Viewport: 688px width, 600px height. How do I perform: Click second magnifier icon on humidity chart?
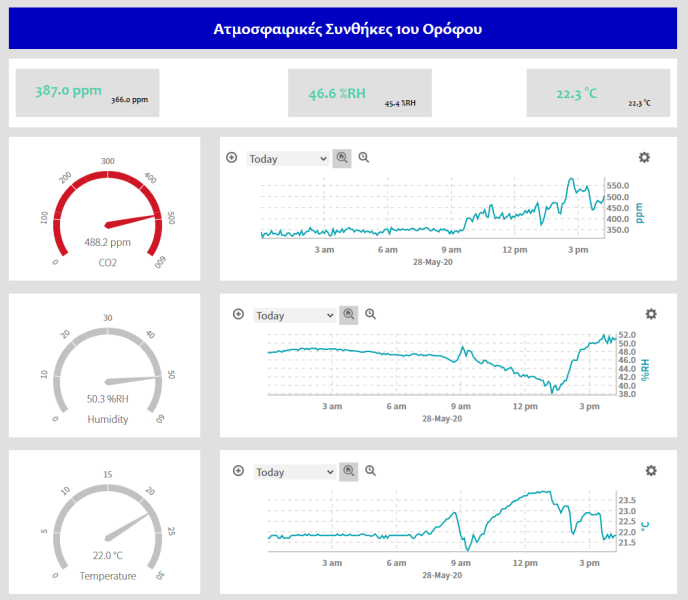[x=371, y=314]
